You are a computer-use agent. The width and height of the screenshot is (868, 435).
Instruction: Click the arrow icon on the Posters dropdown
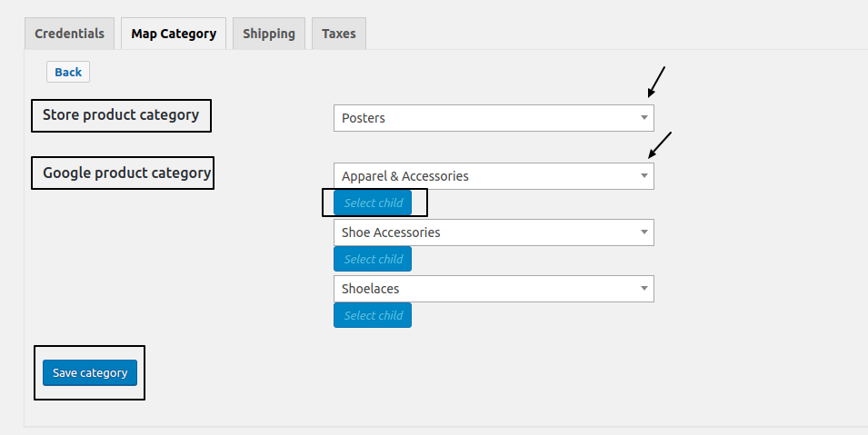click(644, 118)
